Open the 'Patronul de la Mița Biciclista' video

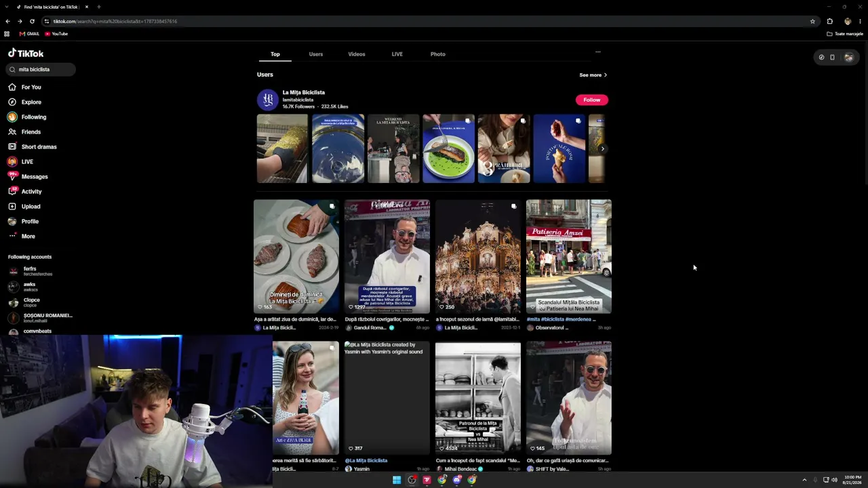pyautogui.click(x=478, y=398)
